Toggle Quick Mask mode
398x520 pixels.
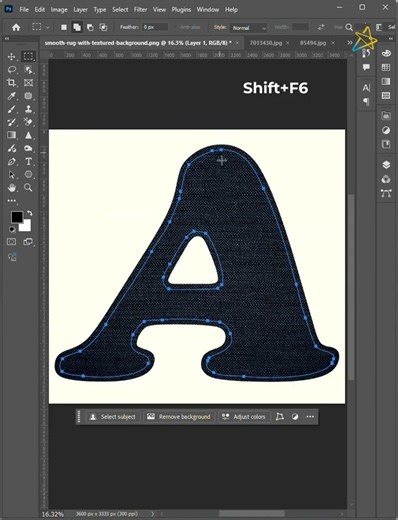coord(12,242)
